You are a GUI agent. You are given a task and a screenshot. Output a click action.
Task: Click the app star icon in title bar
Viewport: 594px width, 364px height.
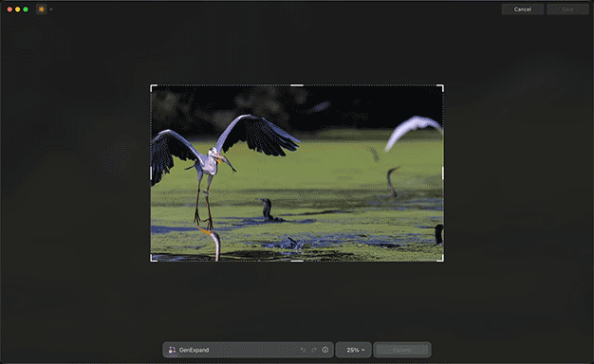tap(42, 9)
